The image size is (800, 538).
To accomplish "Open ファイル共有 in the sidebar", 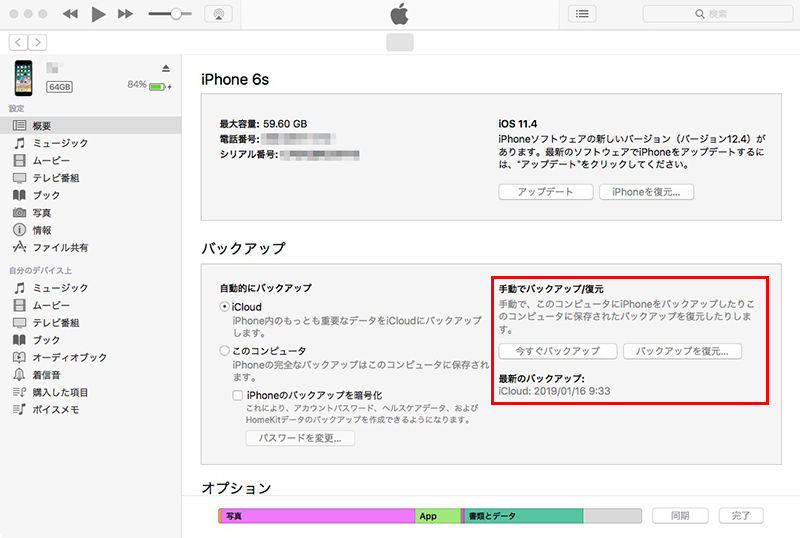I will (x=90, y=247).
